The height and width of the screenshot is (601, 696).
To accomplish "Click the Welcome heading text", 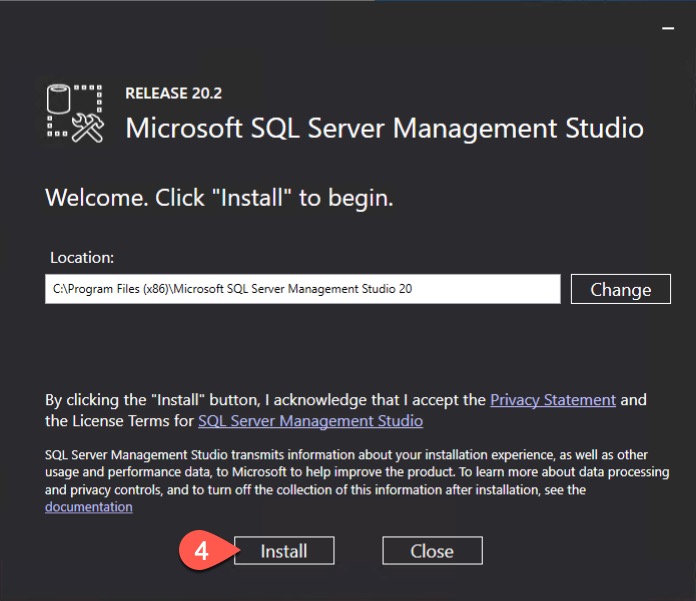I will coord(219,197).
